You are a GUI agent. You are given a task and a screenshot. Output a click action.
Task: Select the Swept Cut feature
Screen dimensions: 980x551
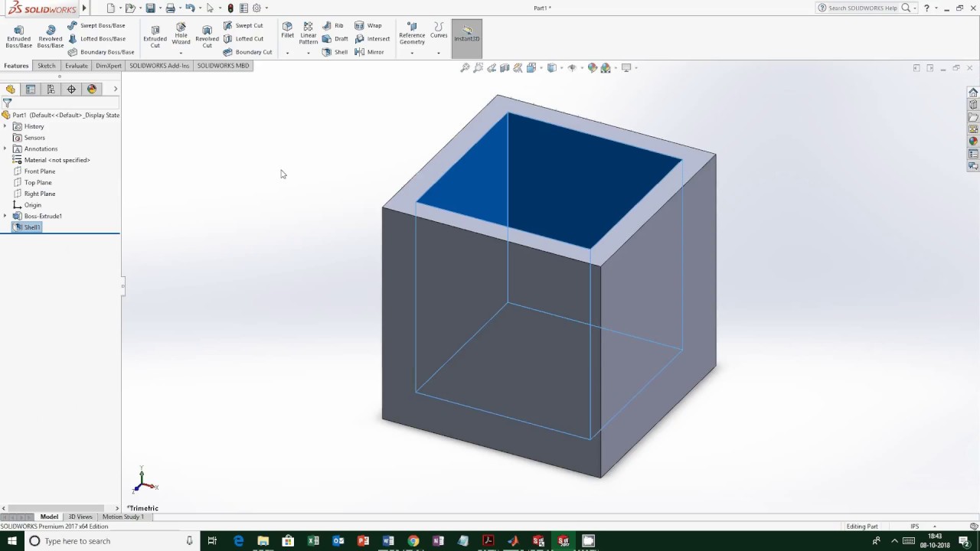point(243,25)
